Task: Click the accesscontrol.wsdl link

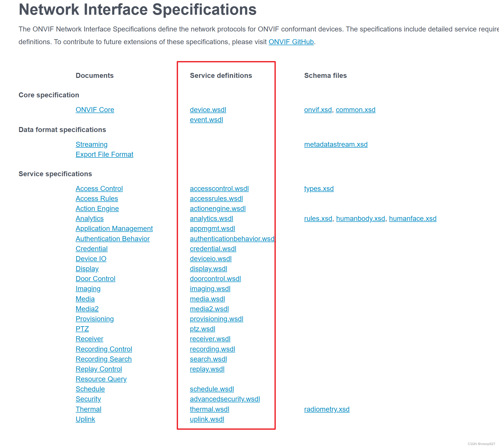Action: [219, 189]
